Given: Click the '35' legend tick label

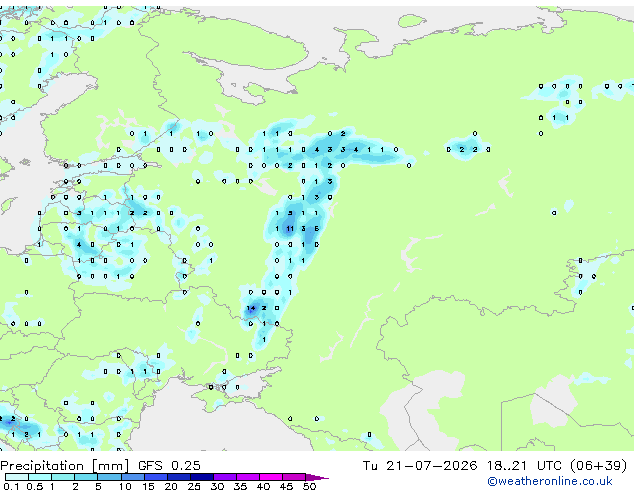Looking at the screenshot, I should tap(240, 486).
